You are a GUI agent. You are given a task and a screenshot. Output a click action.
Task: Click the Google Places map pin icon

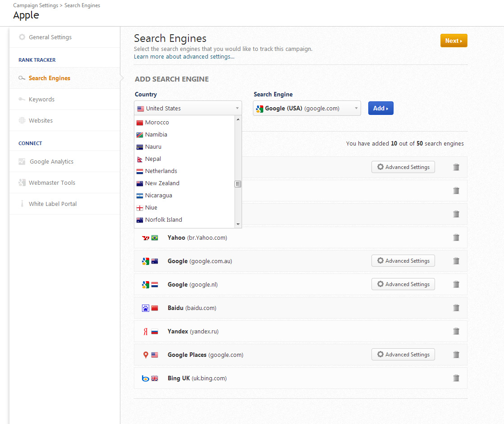coord(146,355)
